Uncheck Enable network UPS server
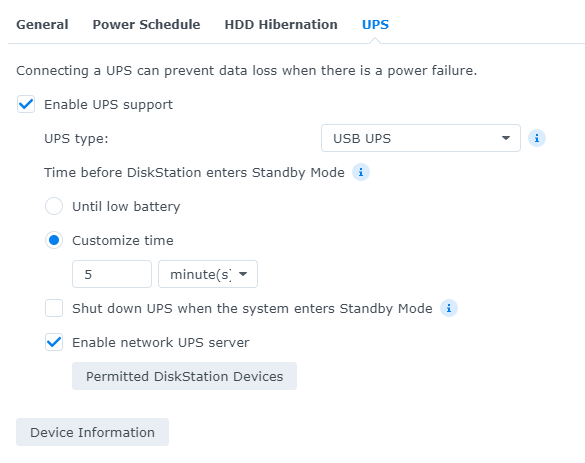 (x=54, y=342)
